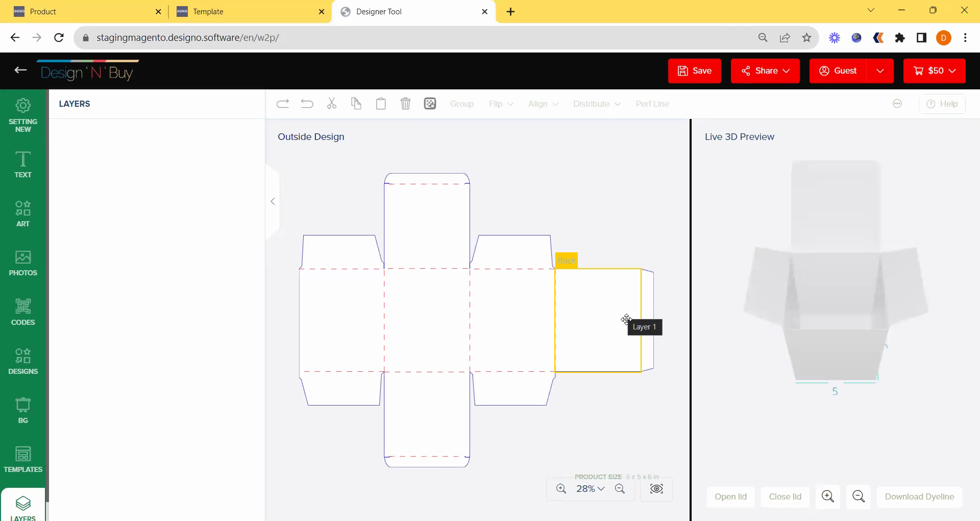
Task: Open the Art panel
Action: (23, 214)
